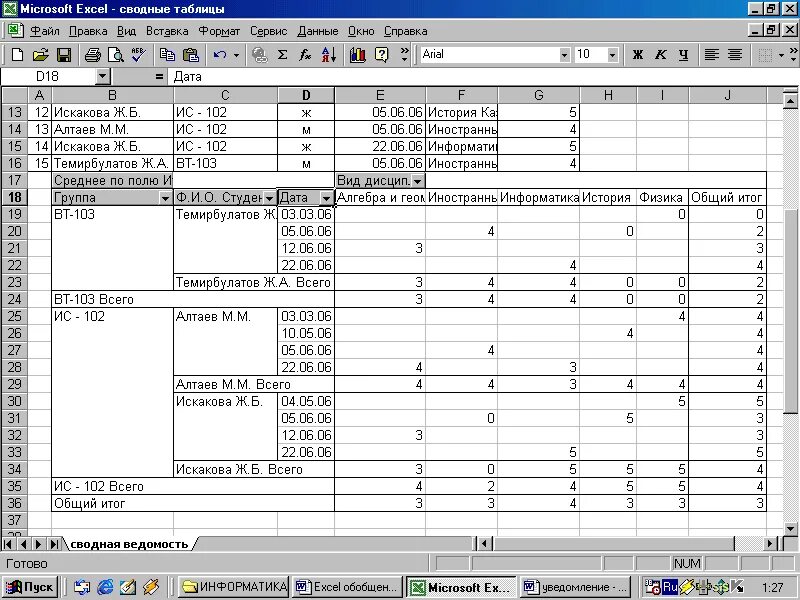This screenshot has height=600, width=800.
Task: Open the Вставка menu
Action: click(x=167, y=31)
